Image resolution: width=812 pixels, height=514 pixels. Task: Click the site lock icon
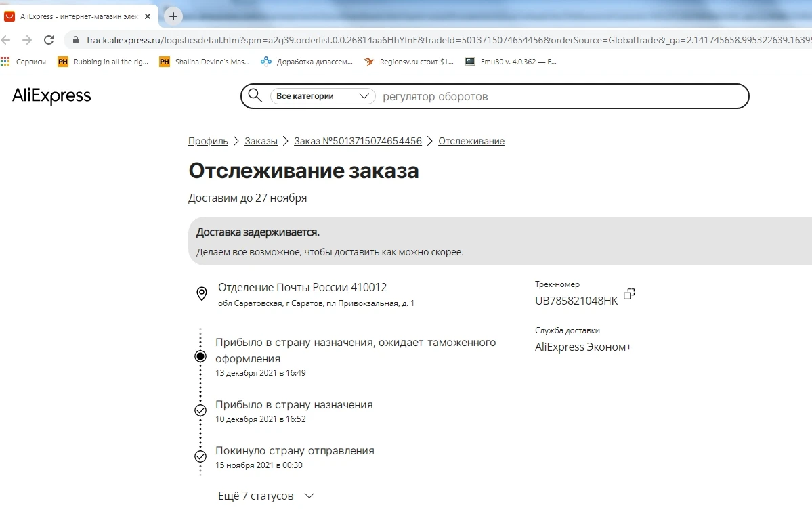(x=76, y=40)
